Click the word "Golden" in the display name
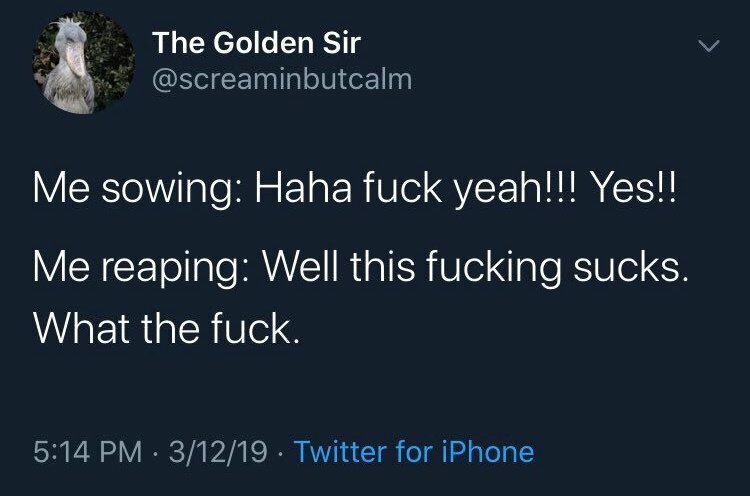Viewport: 750px width, 496px height. click(x=254, y=44)
